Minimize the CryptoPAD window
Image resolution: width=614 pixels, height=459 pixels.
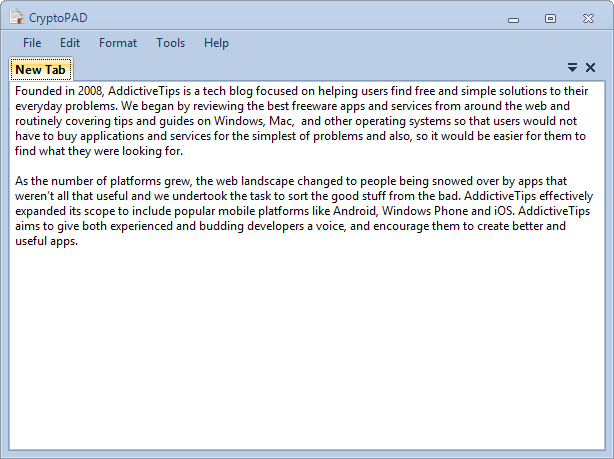[x=513, y=19]
